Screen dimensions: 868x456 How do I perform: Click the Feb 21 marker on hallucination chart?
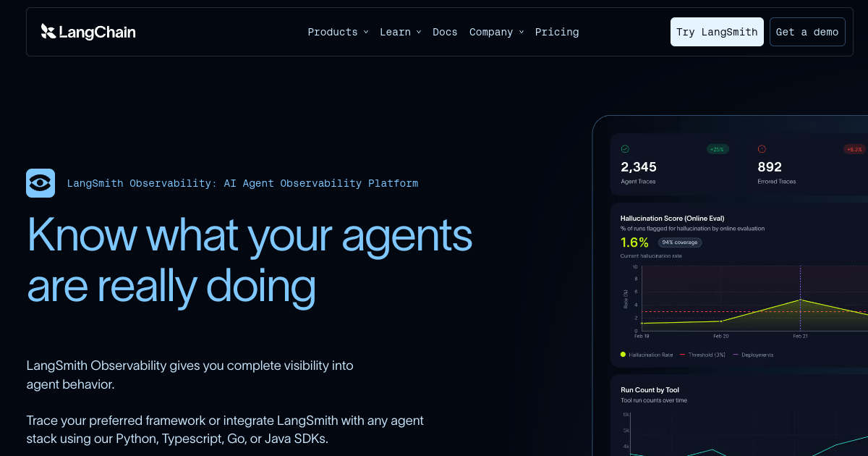tap(800, 300)
